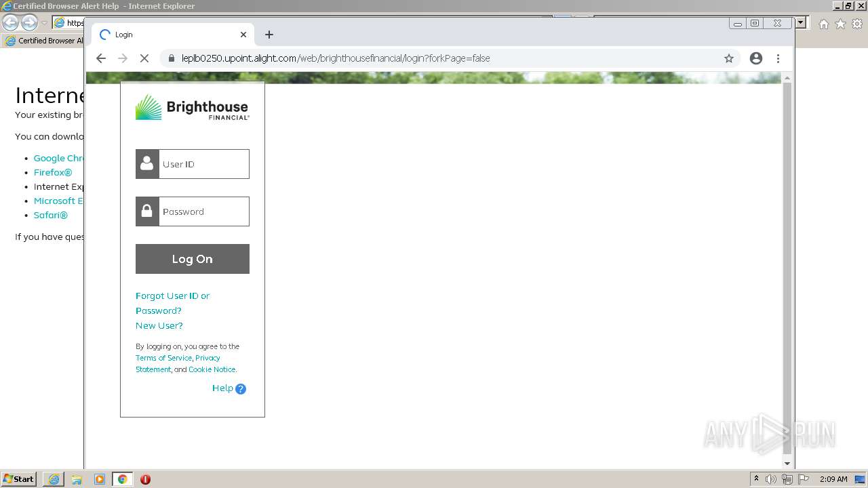Click the user silhouette icon
The height and width of the screenshot is (488, 868).
pos(147,164)
